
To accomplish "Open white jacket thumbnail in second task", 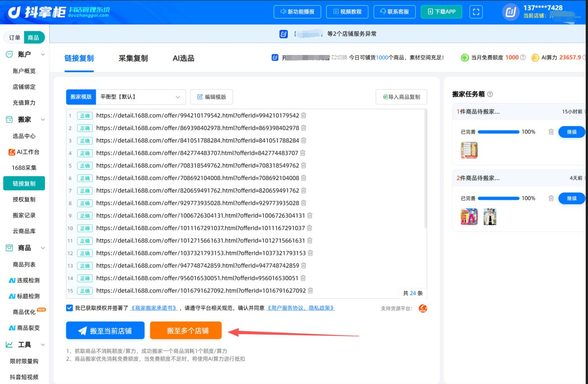I will (x=490, y=217).
